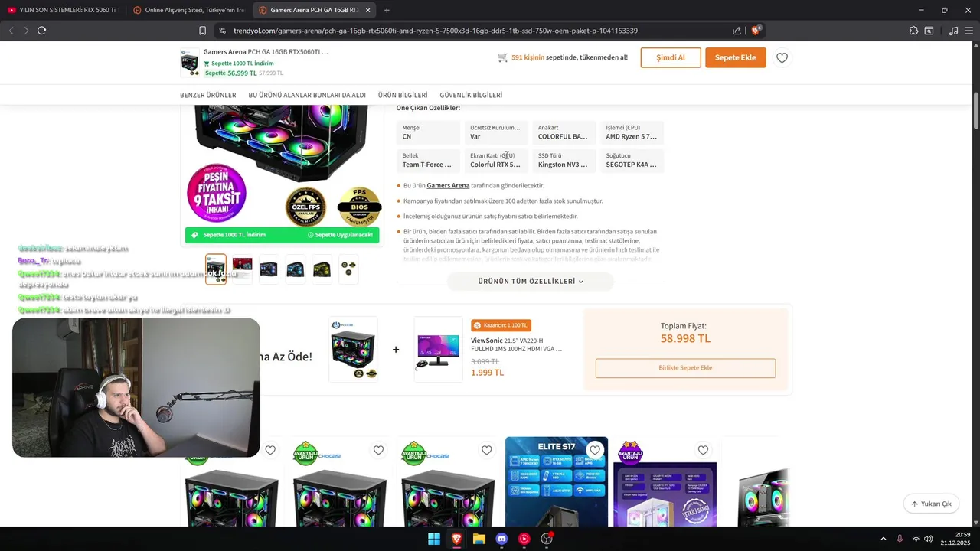The width and height of the screenshot is (980, 551).
Task: Expand ÜRÜNÜN TÜM ÖZELLİKLERİ
Action: [x=531, y=282]
